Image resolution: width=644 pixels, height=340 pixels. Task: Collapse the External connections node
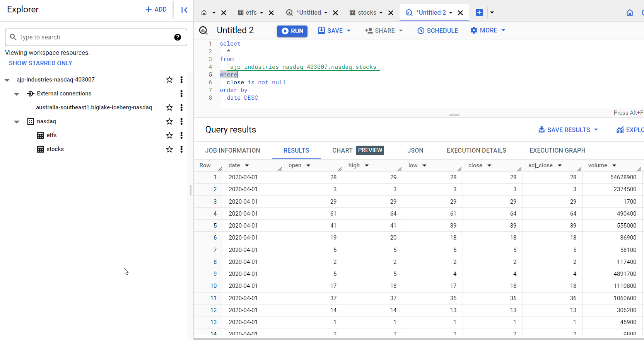coord(17,94)
